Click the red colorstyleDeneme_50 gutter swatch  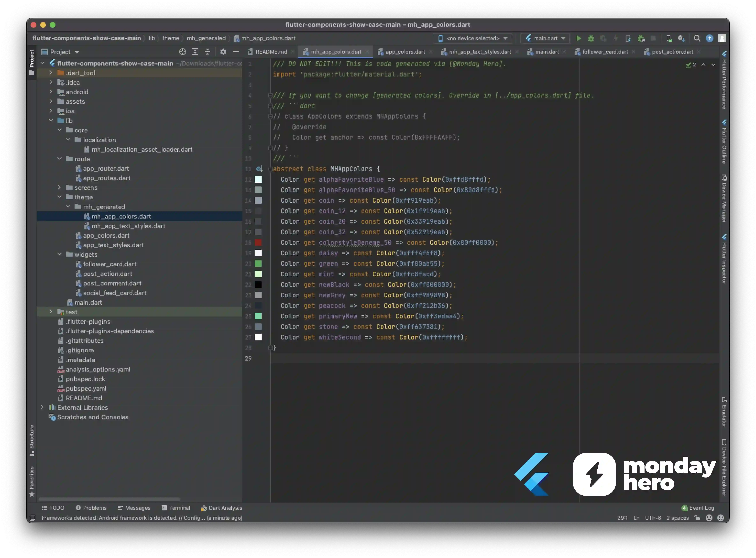pyautogui.click(x=258, y=243)
